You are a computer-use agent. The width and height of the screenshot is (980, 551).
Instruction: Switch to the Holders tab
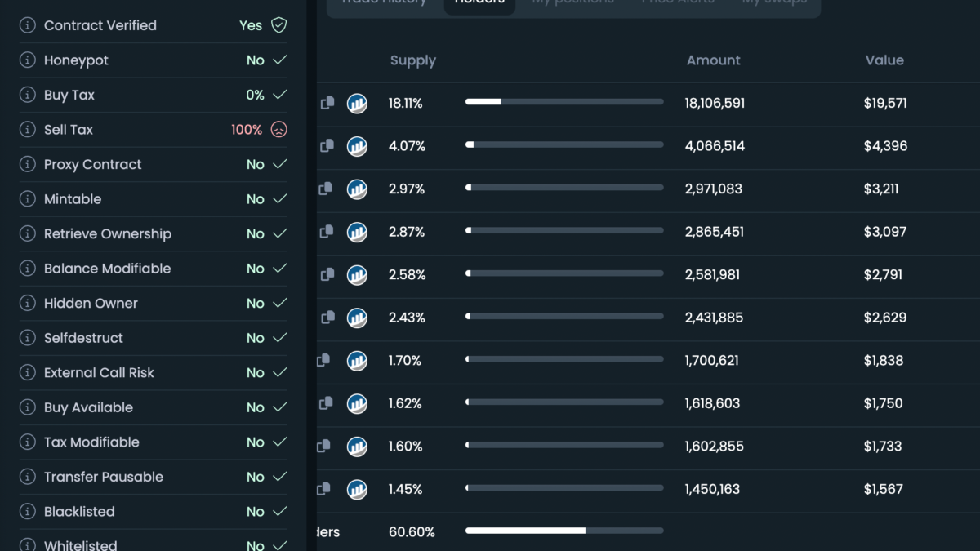pyautogui.click(x=479, y=2)
